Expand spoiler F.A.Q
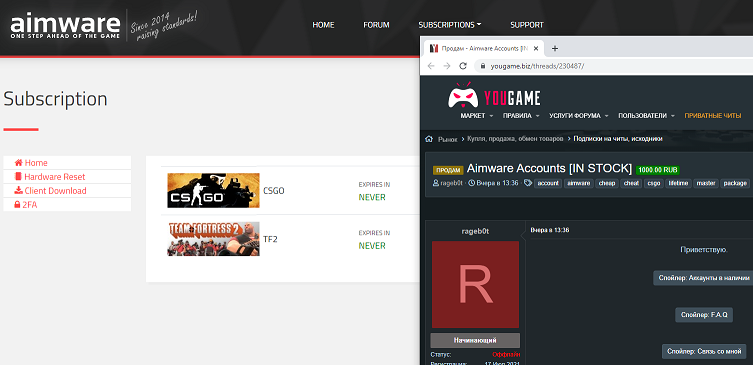Screen dimensions: 753x365 [704, 315]
